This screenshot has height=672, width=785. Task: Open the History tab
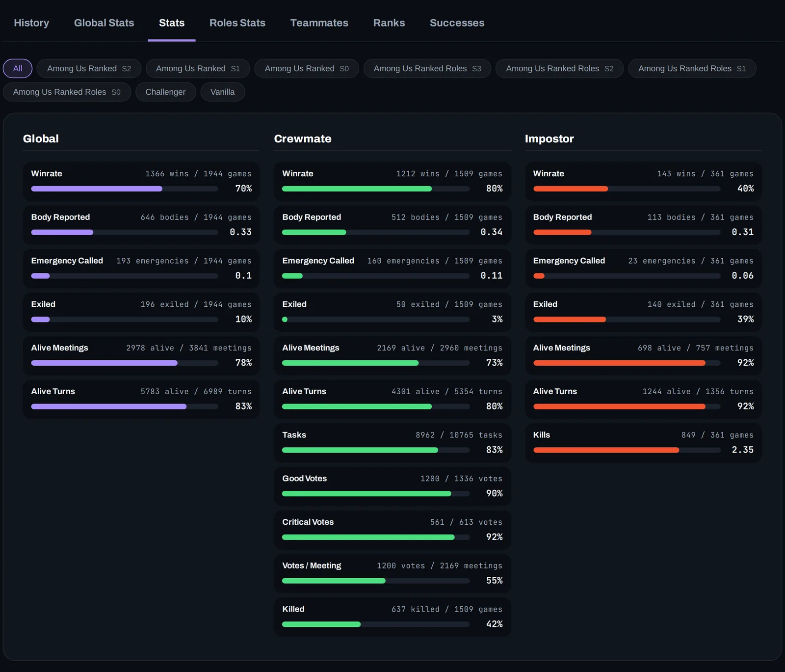(31, 23)
